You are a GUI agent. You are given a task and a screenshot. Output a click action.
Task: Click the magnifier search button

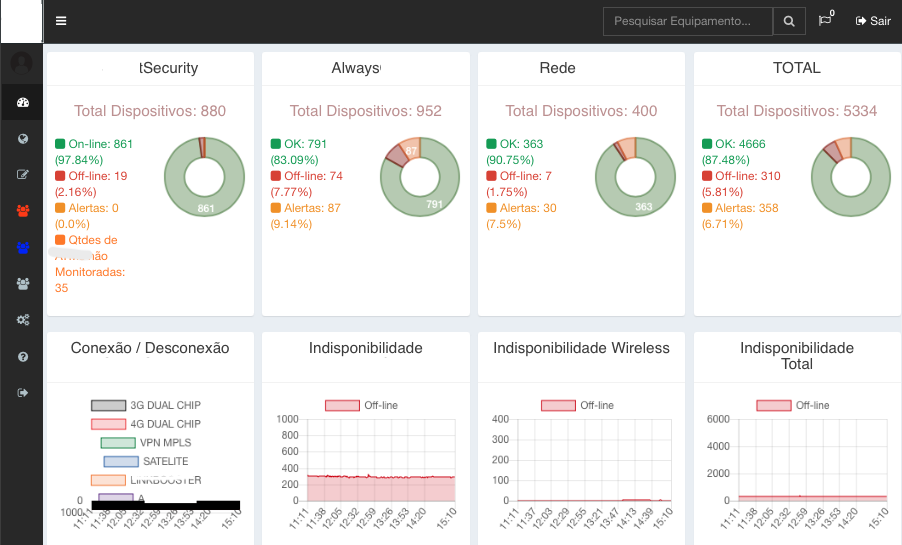(x=789, y=21)
